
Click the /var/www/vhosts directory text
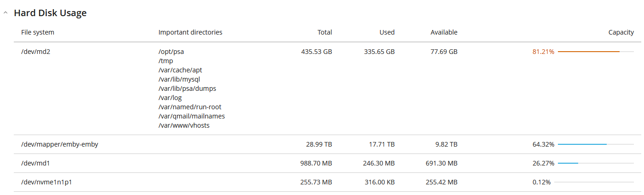click(184, 125)
